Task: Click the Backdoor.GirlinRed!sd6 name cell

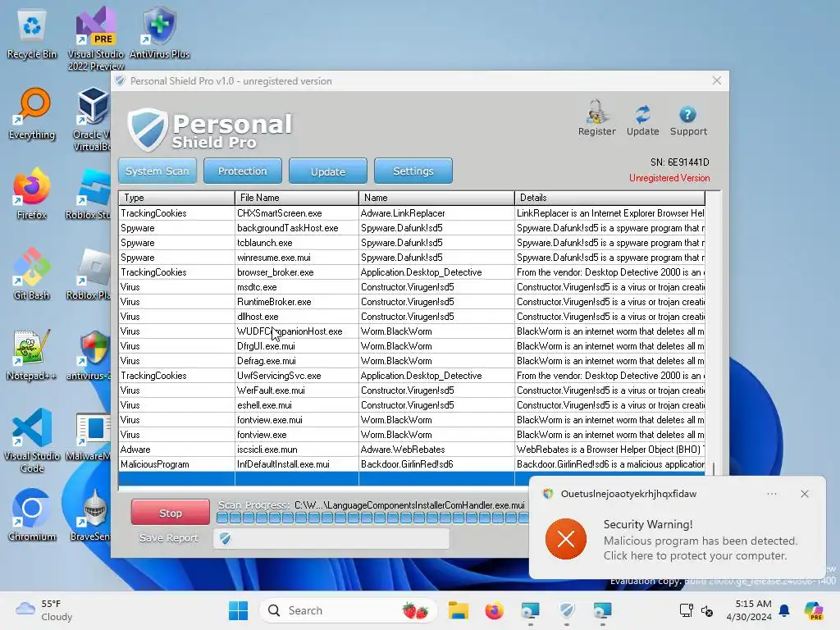Action: click(436, 464)
